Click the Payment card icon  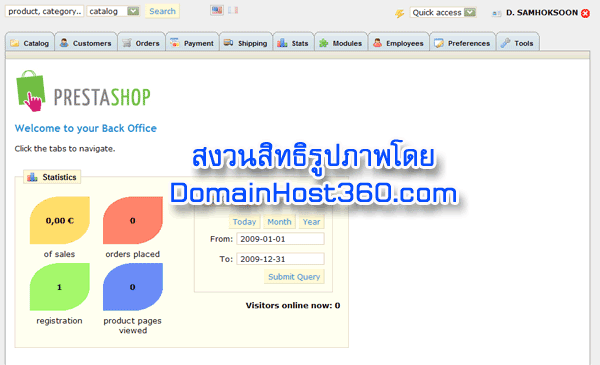pos(174,42)
